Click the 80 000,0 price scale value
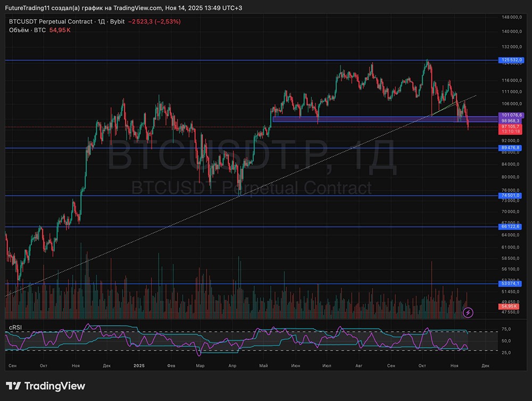This screenshot has width=532, height=401. coord(511,177)
